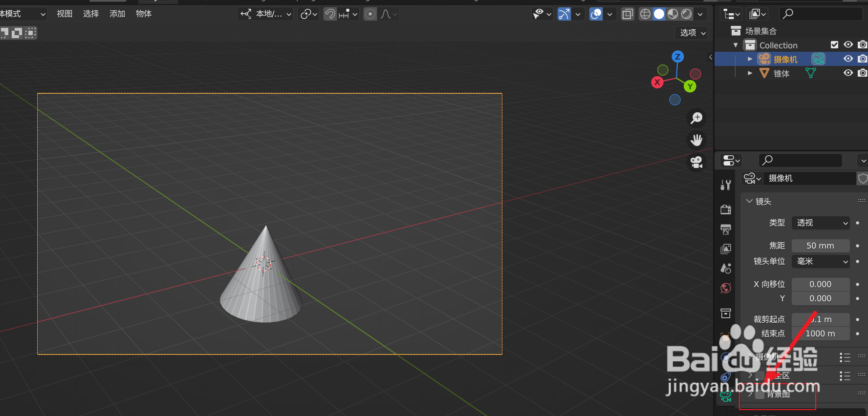Open the 类型 透视 dropdown
The width and height of the screenshot is (868, 416).
coord(821,223)
